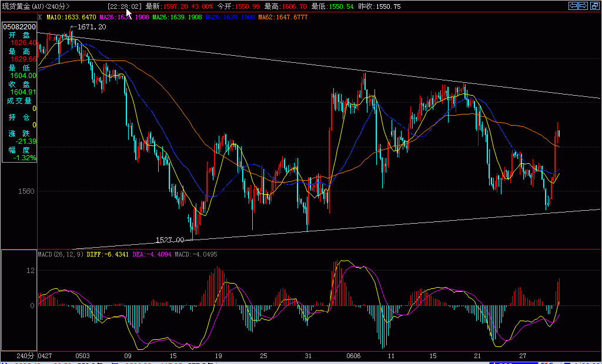Click the 昨收 value 1550.75
This screenshot has width=602, height=364.
pyautogui.click(x=389, y=6)
